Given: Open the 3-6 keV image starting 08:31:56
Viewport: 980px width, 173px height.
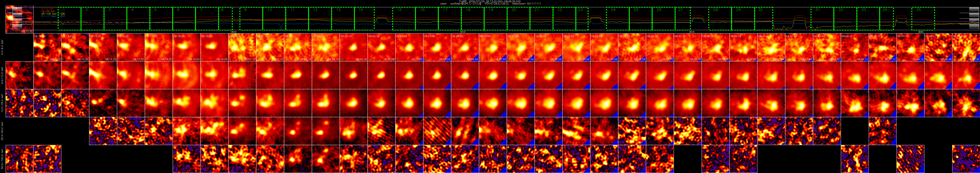Looking at the screenshot, I should pos(548,47).
